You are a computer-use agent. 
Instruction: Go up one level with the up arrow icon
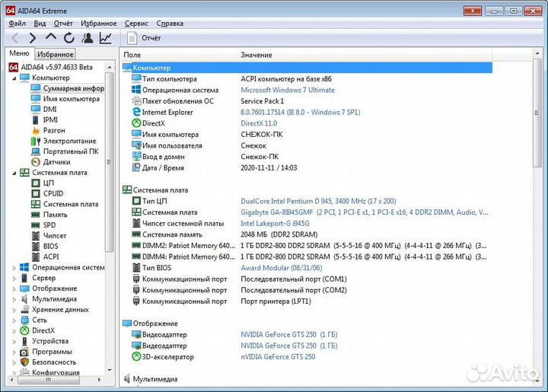pos(51,37)
